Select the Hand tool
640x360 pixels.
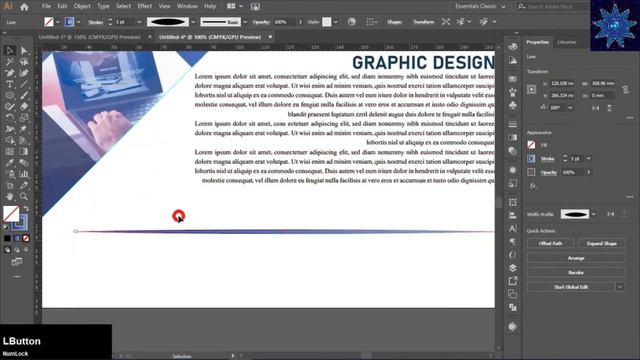tap(10, 196)
